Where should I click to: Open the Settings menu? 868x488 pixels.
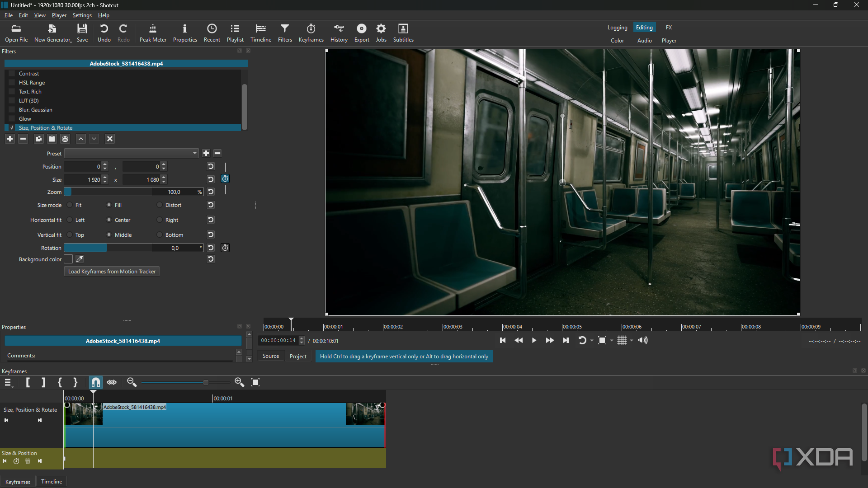click(82, 15)
